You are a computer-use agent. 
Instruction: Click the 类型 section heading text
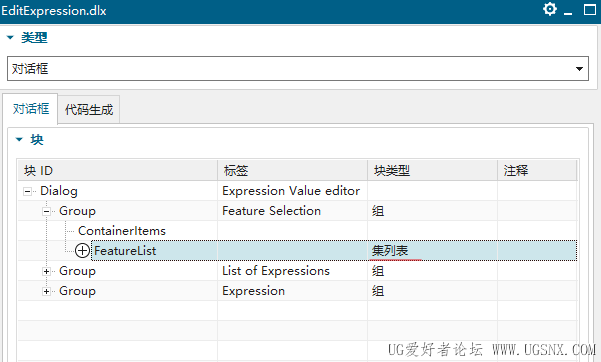34,38
